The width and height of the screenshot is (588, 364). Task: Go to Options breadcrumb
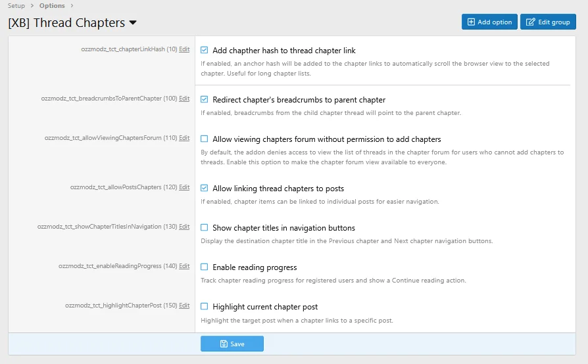pos(52,6)
